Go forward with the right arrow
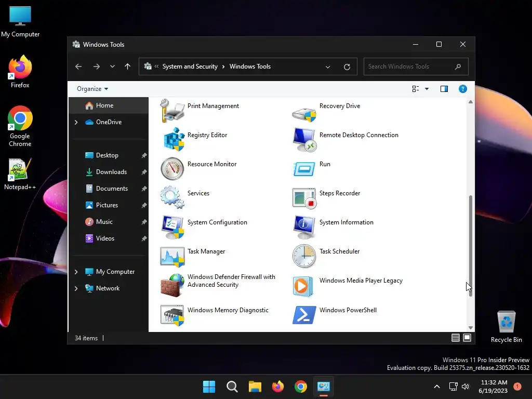Image resolution: width=532 pixels, height=399 pixels. pyautogui.click(x=96, y=66)
